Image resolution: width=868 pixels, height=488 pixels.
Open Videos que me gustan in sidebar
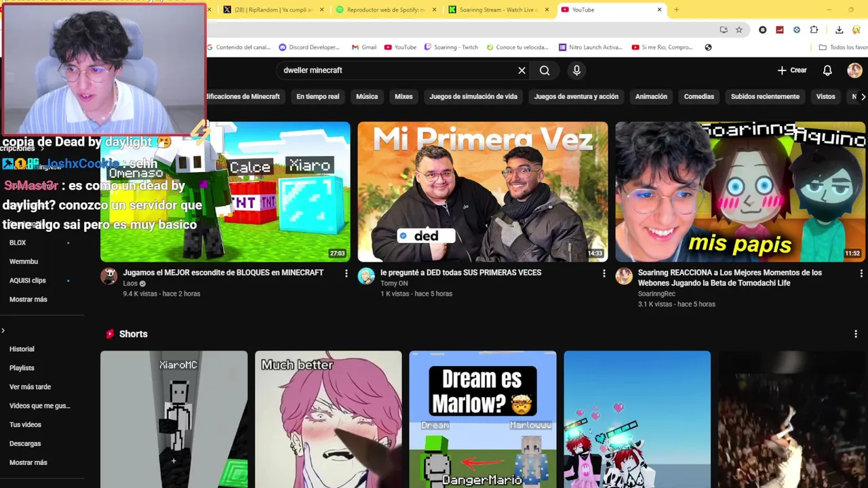click(41, 406)
